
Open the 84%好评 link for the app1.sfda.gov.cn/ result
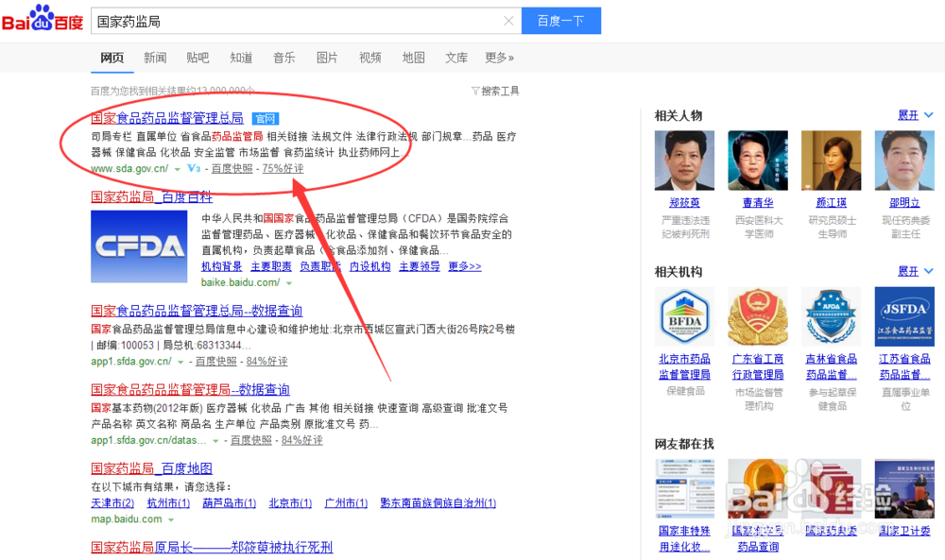coord(267,362)
